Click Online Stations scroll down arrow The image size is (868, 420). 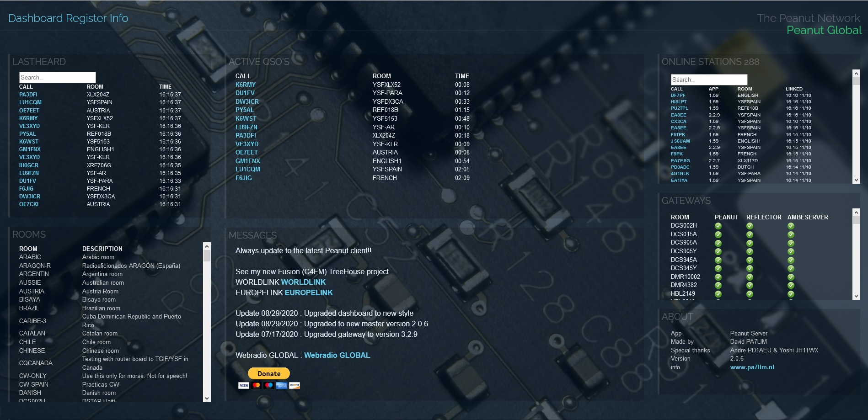point(857,180)
